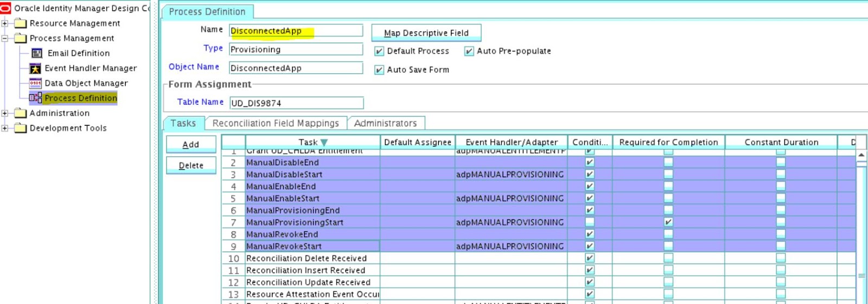This screenshot has width=868, height=304.
Task: Click the Constant Duration column header
Action: [x=781, y=142]
